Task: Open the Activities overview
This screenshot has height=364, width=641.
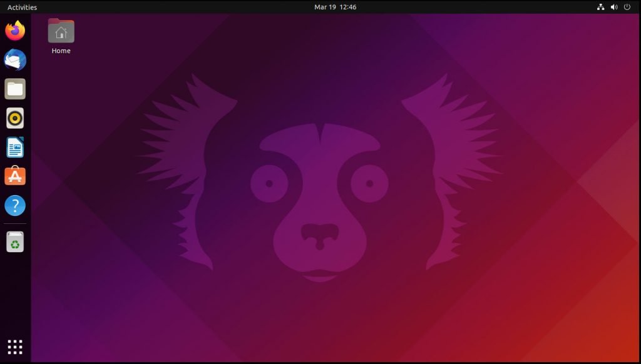Action: click(22, 7)
